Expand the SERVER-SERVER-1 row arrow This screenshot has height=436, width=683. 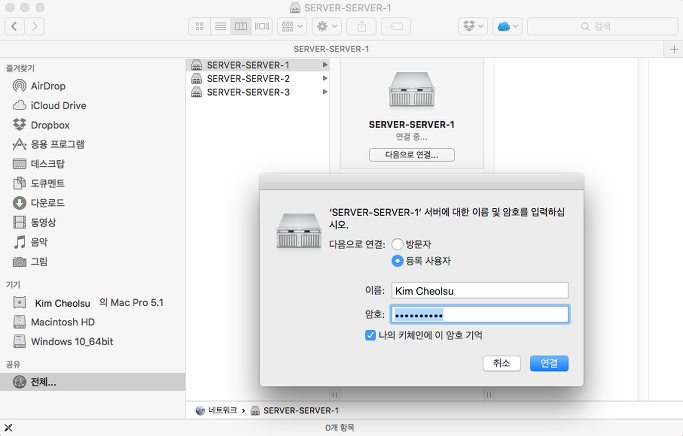point(325,65)
